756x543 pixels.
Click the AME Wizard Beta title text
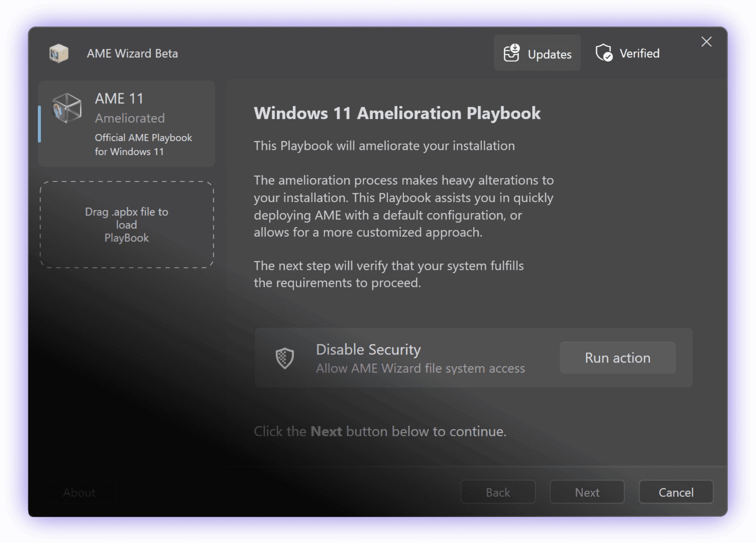[132, 53]
